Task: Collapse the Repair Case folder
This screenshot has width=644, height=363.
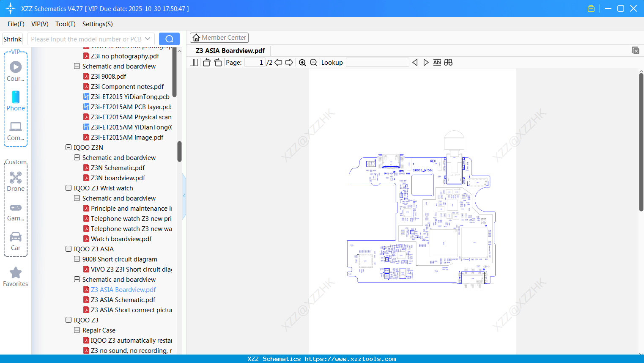Action: pos(77,330)
